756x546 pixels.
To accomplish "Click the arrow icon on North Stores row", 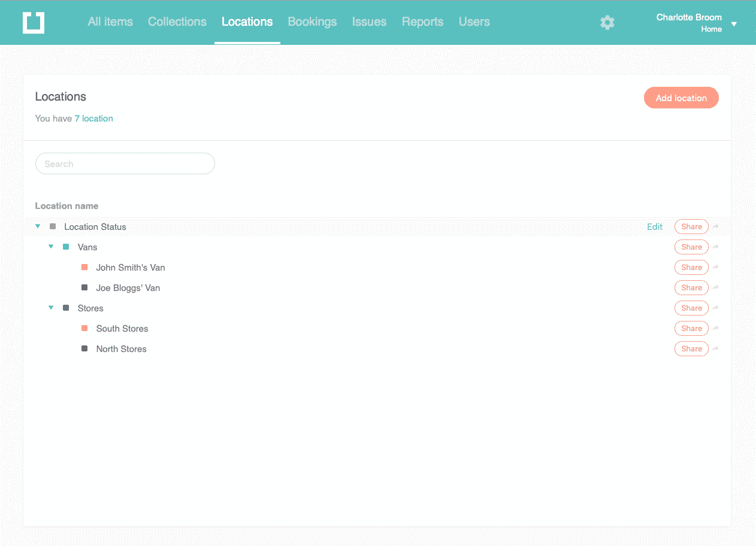I will (x=716, y=349).
